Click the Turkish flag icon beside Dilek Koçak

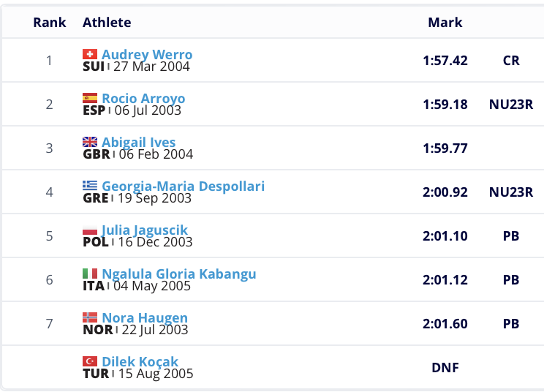(90, 361)
